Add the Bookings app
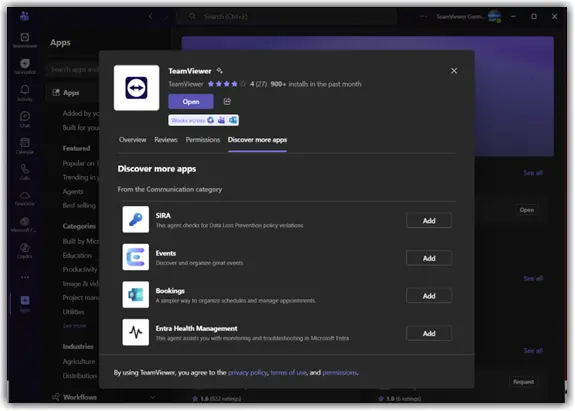The width and height of the screenshot is (575, 411). click(x=429, y=296)
